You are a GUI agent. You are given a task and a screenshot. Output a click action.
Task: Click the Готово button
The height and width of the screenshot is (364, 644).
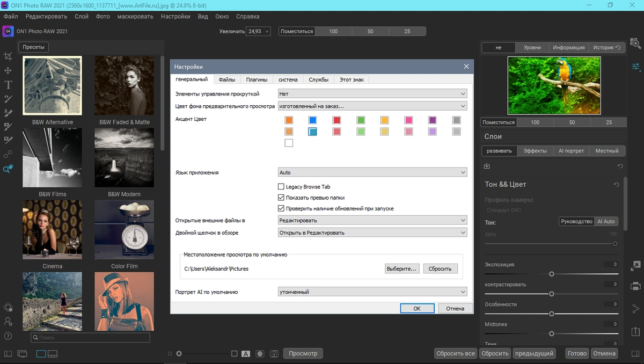[x=577, y=353]
